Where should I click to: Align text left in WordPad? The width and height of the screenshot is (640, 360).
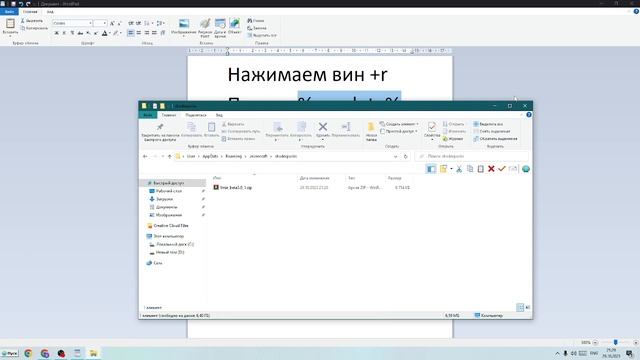tap(131, 33)
